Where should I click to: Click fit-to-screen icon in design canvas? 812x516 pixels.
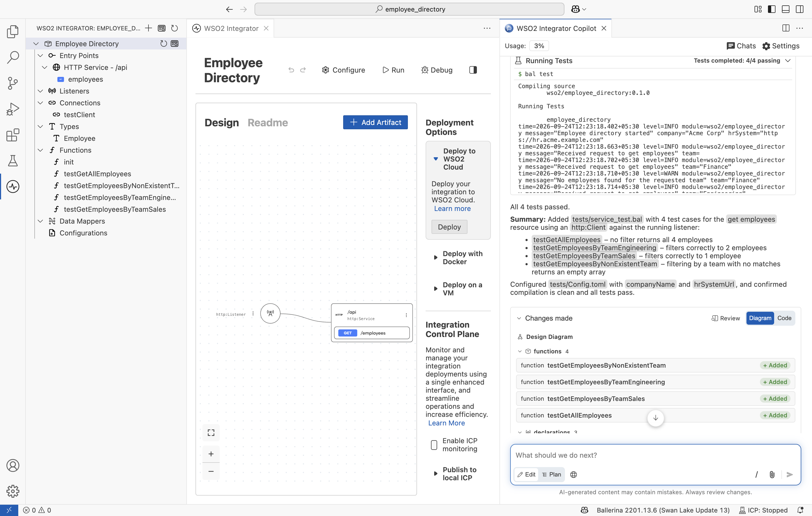point(211,433)
